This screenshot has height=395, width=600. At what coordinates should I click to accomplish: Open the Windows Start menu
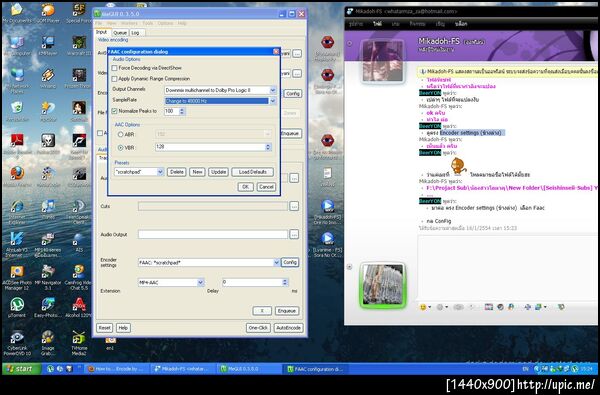point(21,369)
